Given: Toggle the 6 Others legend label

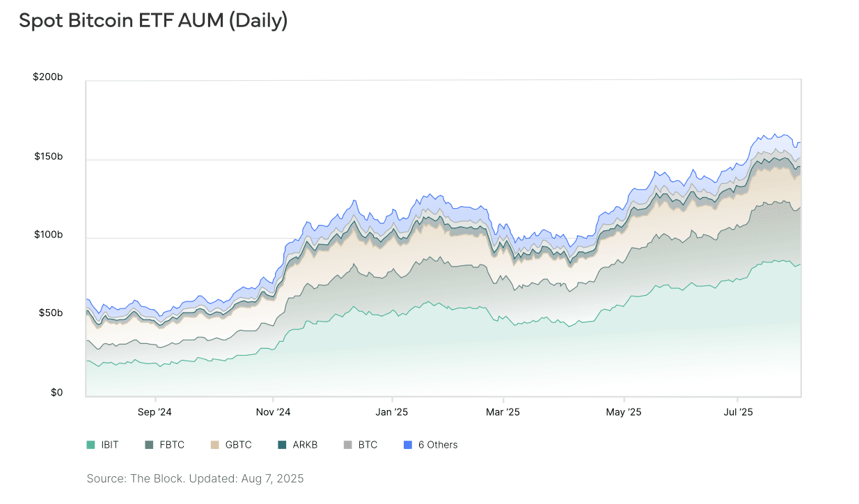Looking at the screenshot, I should click(438, 445).
